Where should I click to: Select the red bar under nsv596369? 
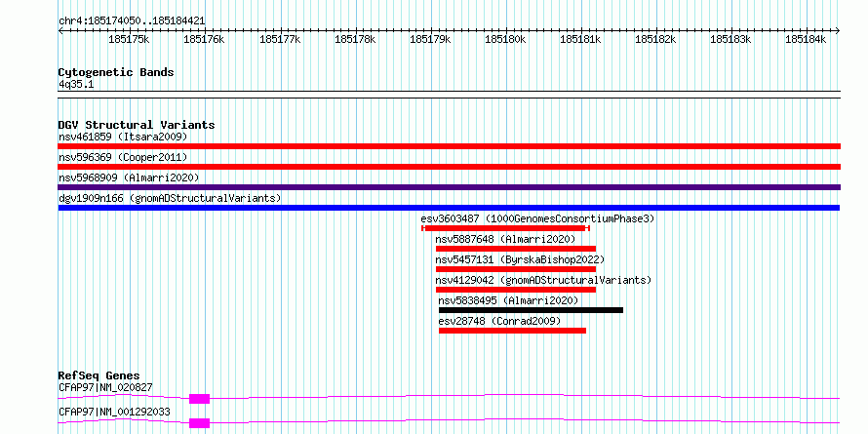click(x=450, y=167)
